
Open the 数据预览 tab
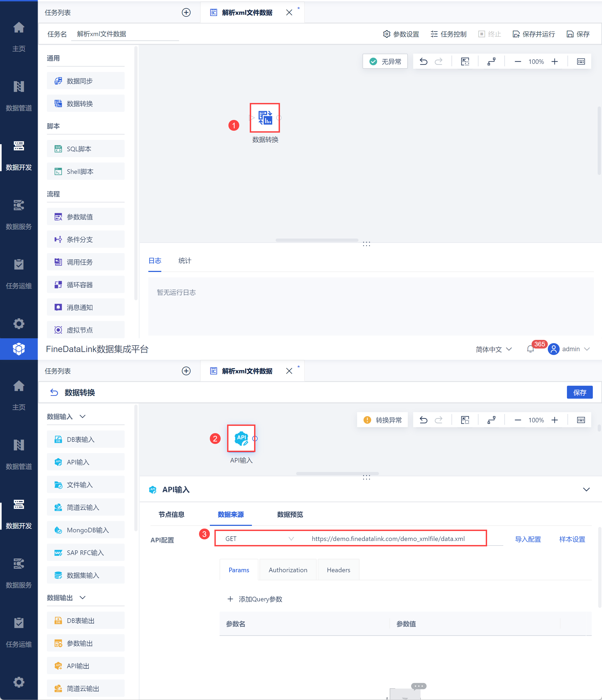(290, 514)
